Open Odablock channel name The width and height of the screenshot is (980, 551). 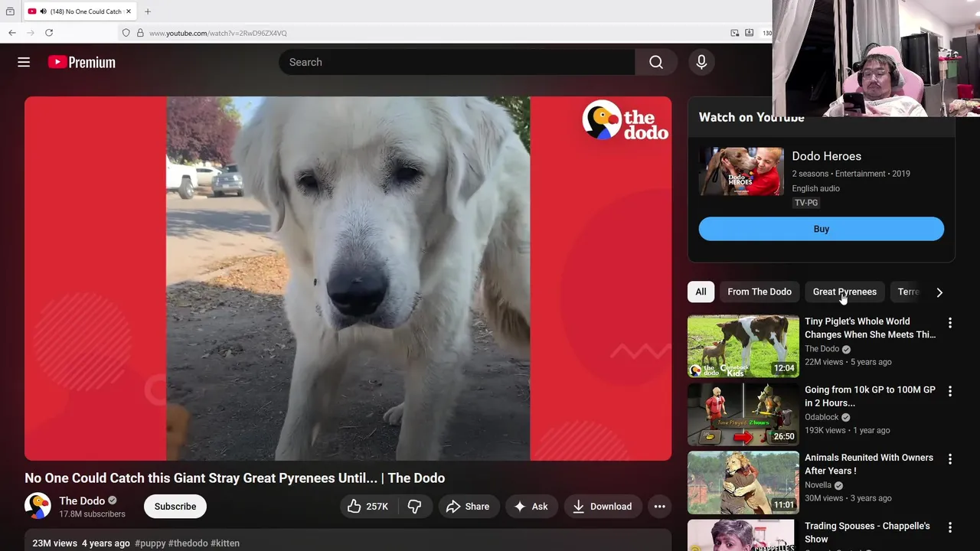[822, 417]
